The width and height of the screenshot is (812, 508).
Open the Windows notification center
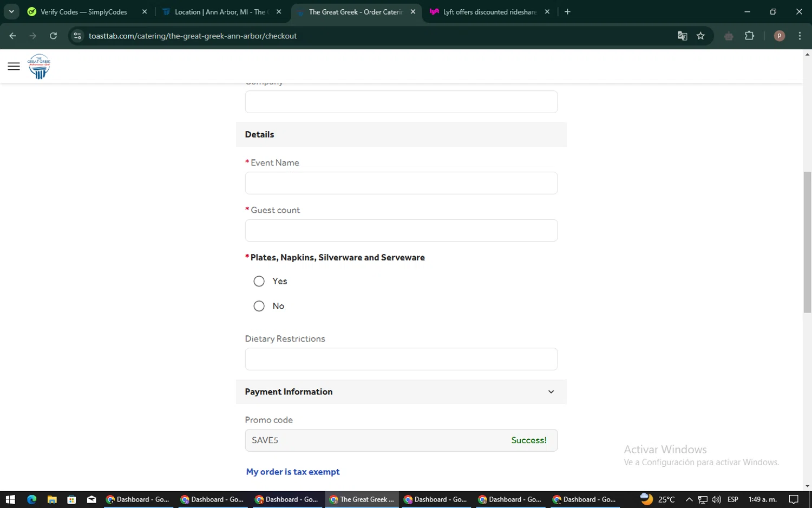tap(794, 499)
